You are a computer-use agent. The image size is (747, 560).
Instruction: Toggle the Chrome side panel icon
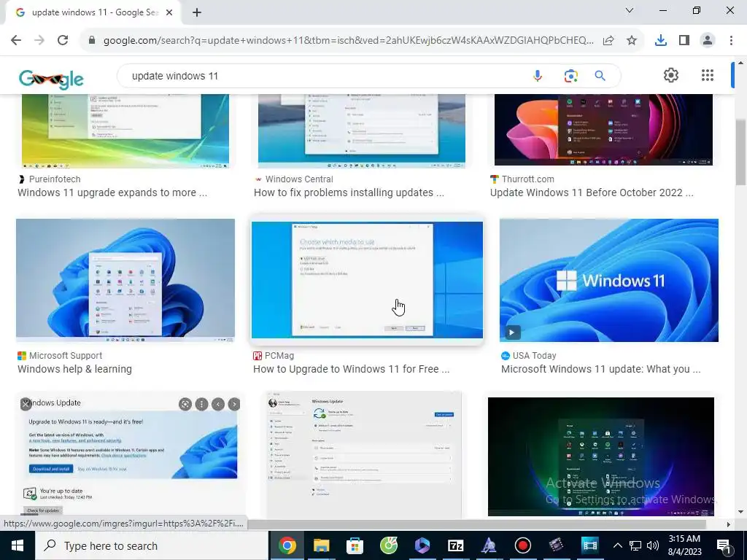pyautogui.click(x=684, y=41)
